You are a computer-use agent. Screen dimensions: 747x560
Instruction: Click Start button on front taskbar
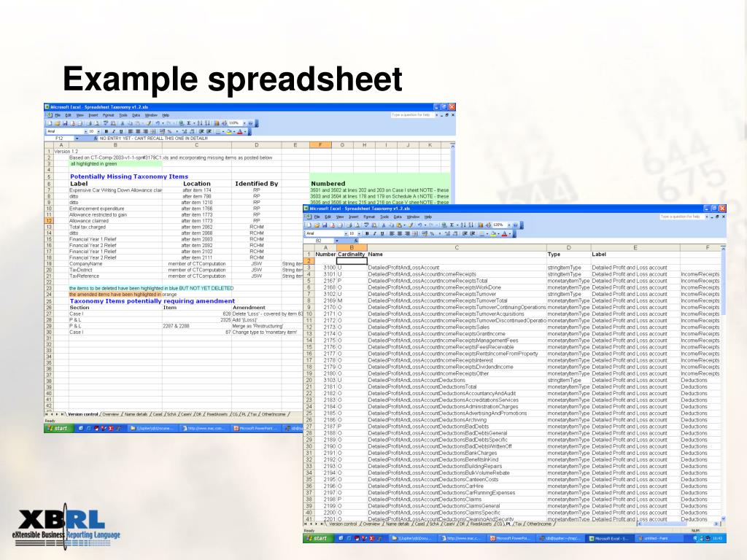317,538
